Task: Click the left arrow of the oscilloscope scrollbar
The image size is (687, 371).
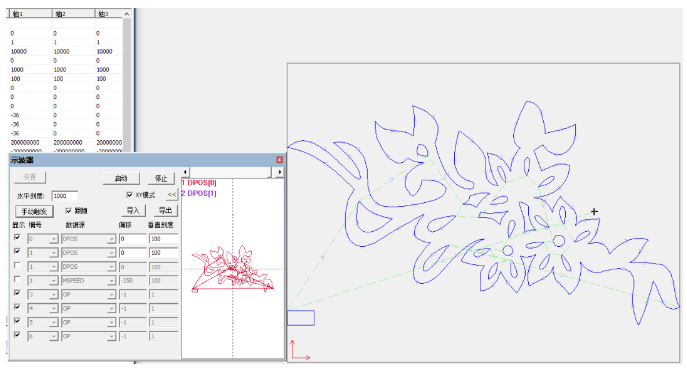Action: 185,172
